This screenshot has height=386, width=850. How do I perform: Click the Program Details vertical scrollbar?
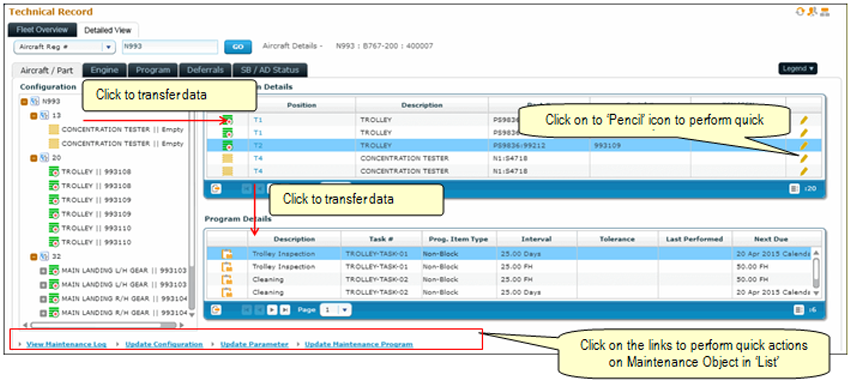816,273
